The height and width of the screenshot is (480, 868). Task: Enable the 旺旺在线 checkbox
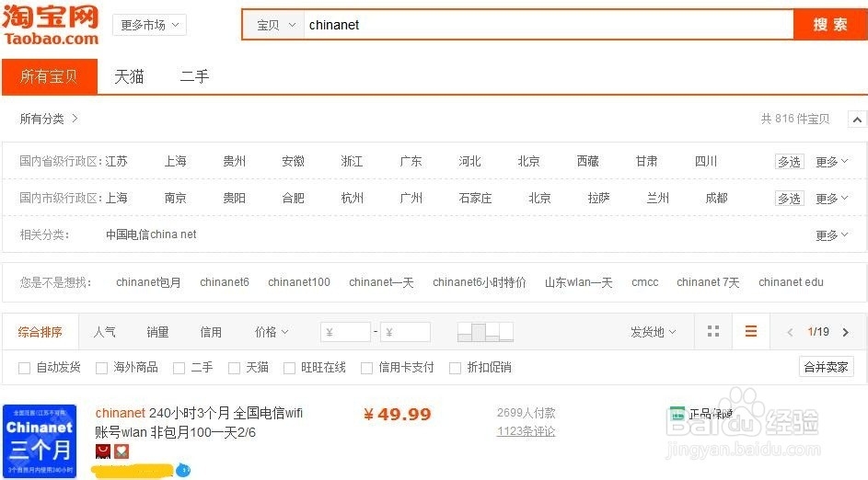(x=289, y=368)
